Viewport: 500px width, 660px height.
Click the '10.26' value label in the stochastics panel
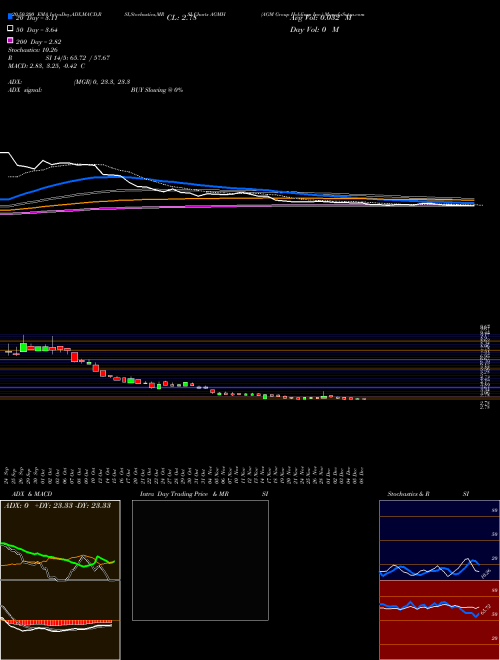click(x=486, y=573)
